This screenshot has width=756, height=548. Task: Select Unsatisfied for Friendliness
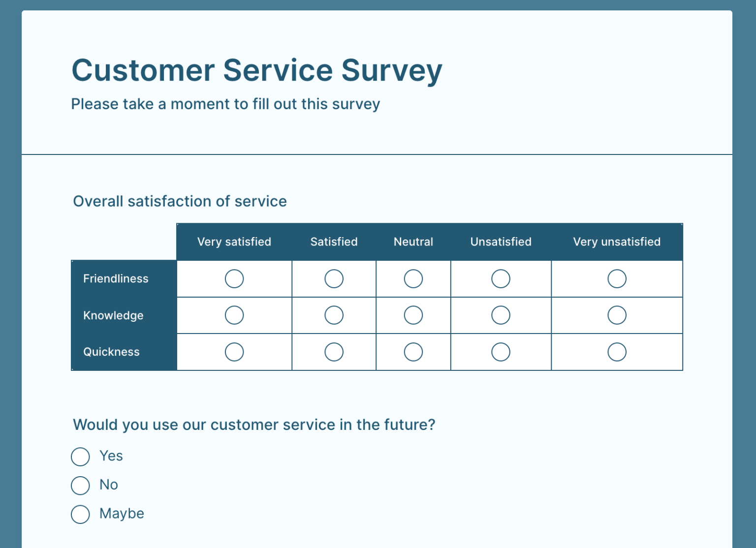click(501, 278)
